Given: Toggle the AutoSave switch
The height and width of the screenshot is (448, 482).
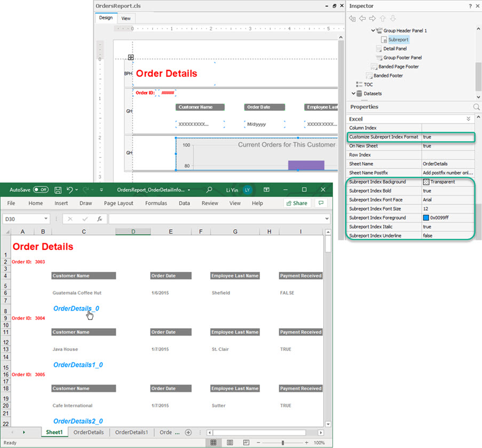Looking at the screenshot, I should tap(41, 190).
